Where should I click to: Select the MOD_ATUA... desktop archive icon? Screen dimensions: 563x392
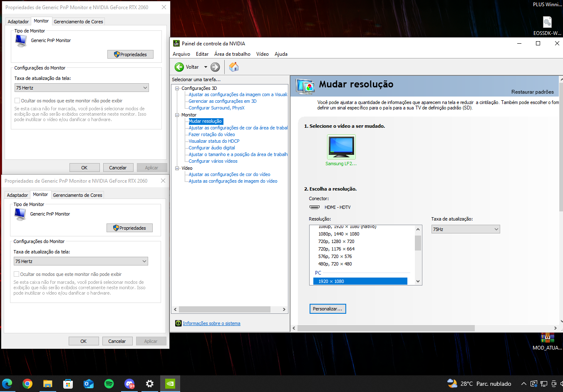tap(547, 337)
